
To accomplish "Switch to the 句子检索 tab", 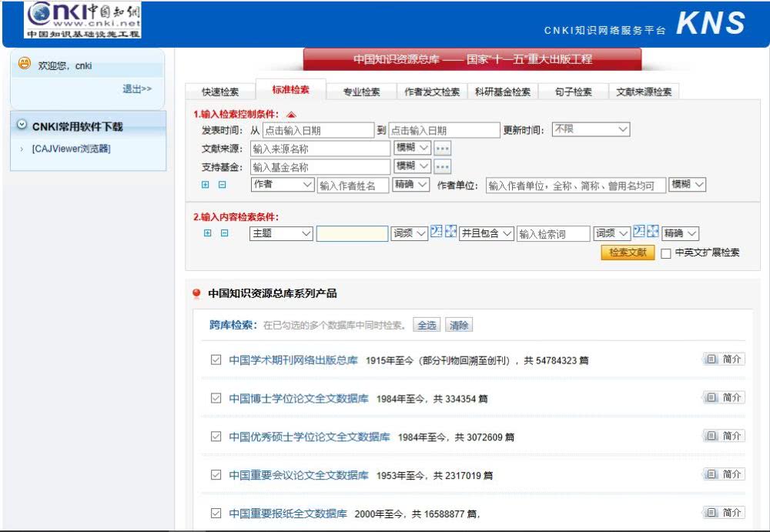I will point(574,90).
